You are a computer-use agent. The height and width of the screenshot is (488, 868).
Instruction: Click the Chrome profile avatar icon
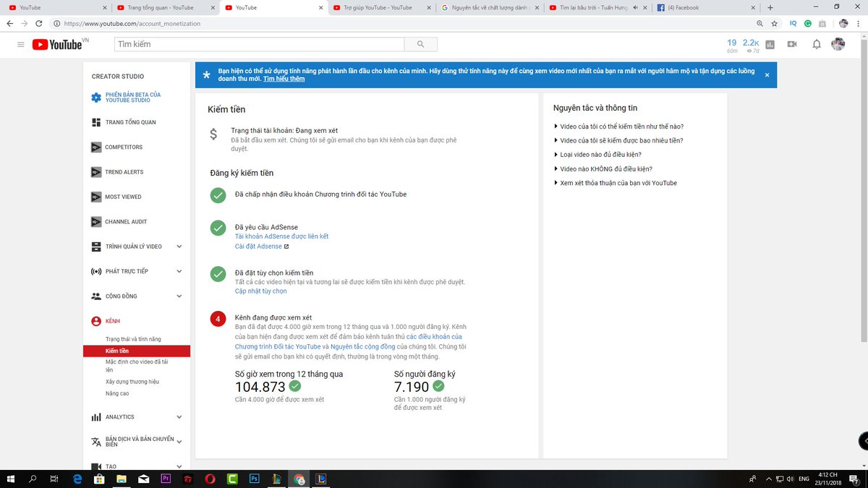843,23
